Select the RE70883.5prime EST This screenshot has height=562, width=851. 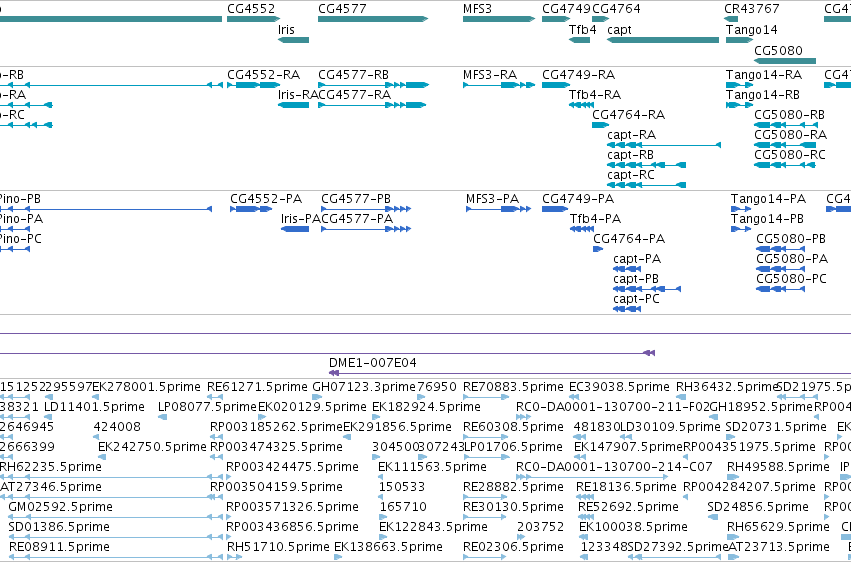coord(485,397)
